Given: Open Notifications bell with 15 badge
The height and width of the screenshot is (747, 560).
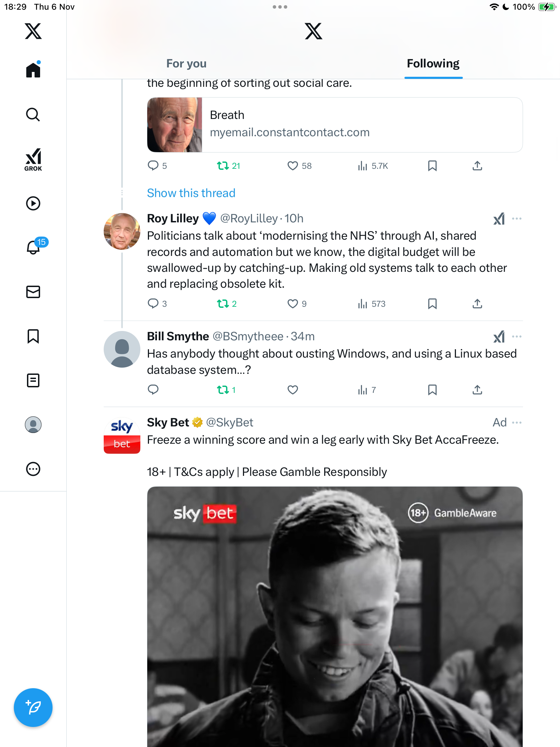Looking at the screenshot, I should pos(34,247).
